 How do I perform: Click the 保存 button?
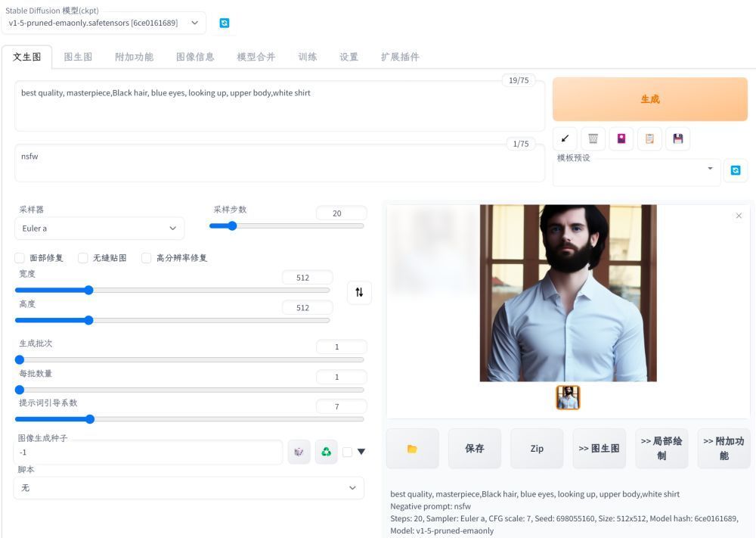(x=475, y=449)
